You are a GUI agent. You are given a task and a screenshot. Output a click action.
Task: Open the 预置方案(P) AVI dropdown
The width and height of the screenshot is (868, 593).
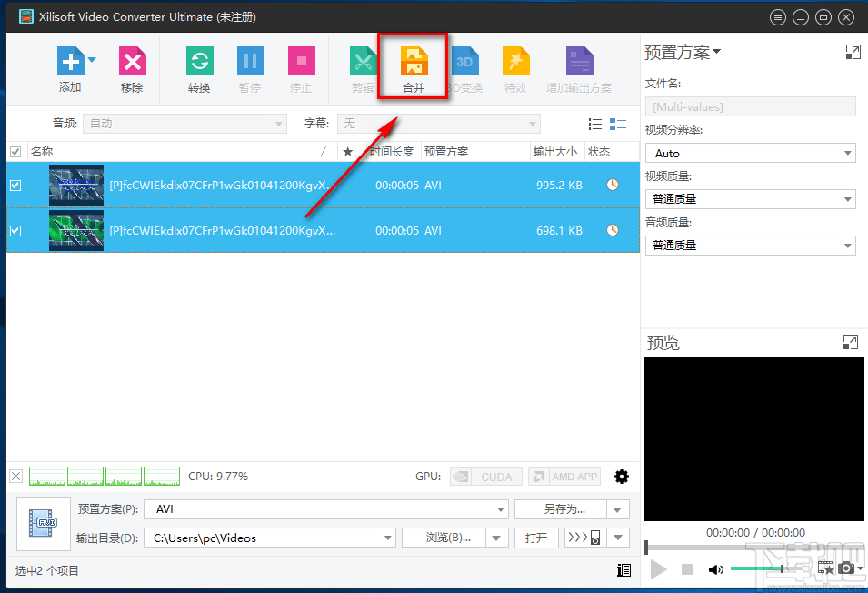coord(326,509)
